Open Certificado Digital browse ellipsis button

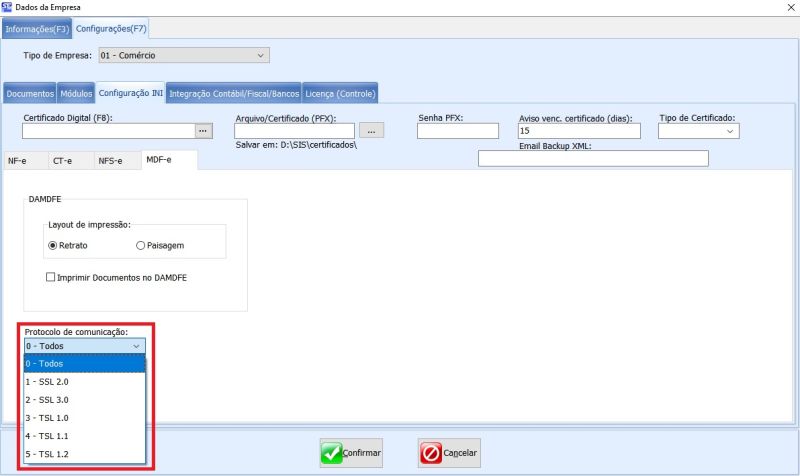tap(203, 131)
